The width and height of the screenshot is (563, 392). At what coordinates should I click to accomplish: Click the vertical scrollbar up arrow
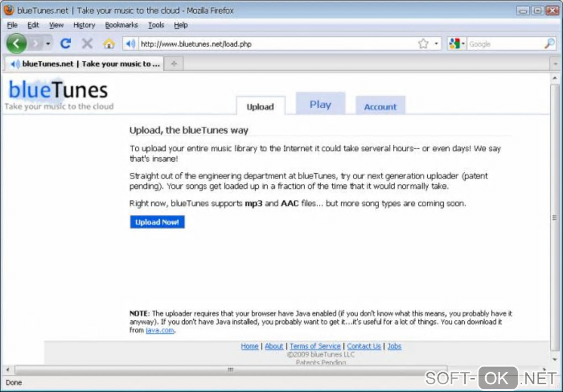555,78
